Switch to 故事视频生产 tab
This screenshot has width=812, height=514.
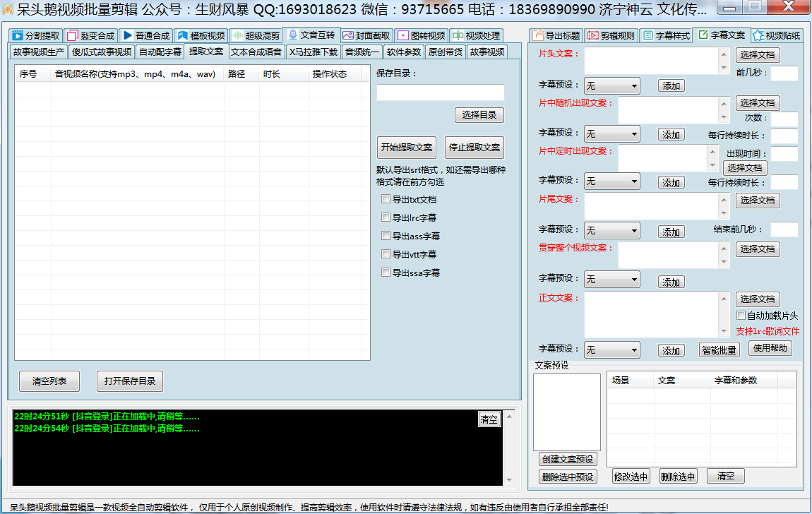pos(39,52)
